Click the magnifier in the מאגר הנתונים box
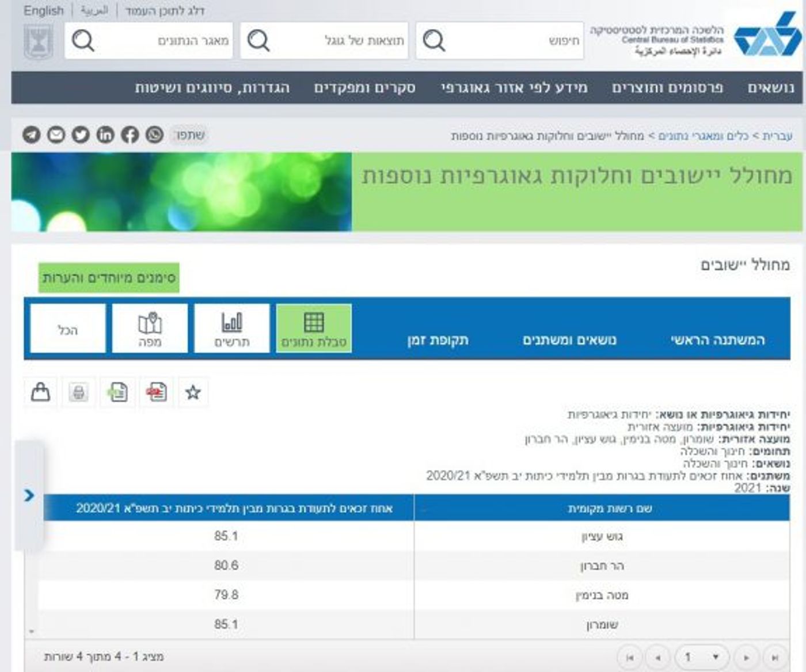 [83, 40]
